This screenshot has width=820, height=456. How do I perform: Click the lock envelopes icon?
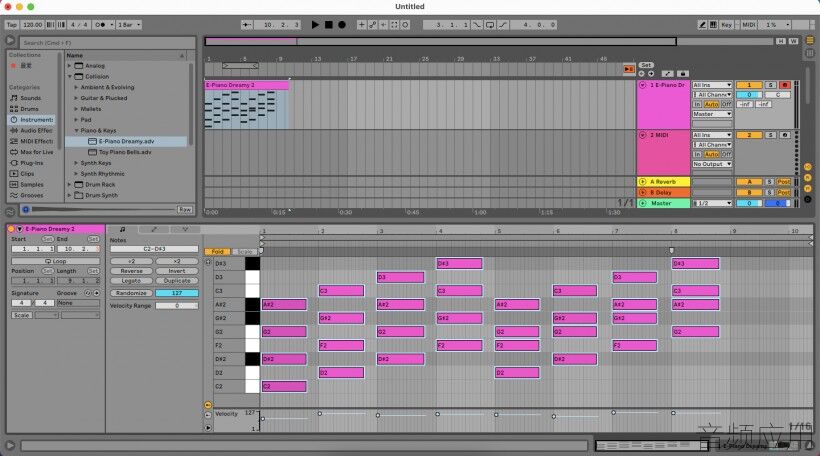(x=682, y=74)
